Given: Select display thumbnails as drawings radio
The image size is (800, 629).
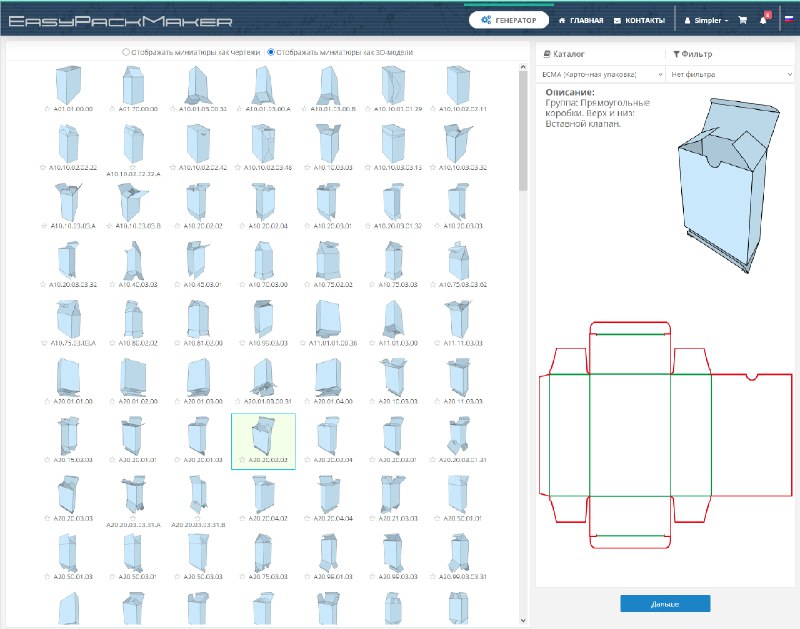Looking at the screenshot, I should point(126,52).
